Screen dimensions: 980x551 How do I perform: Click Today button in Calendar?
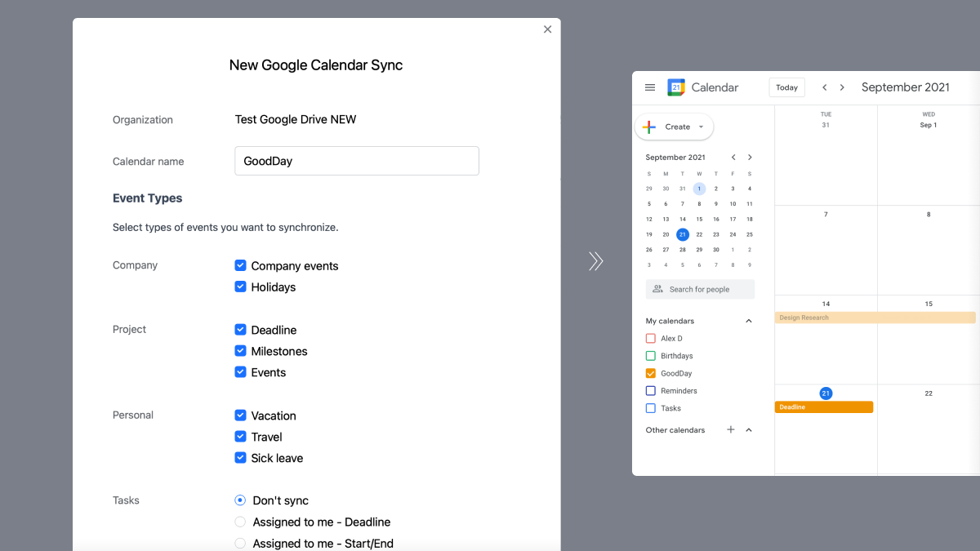pos(787,87)
